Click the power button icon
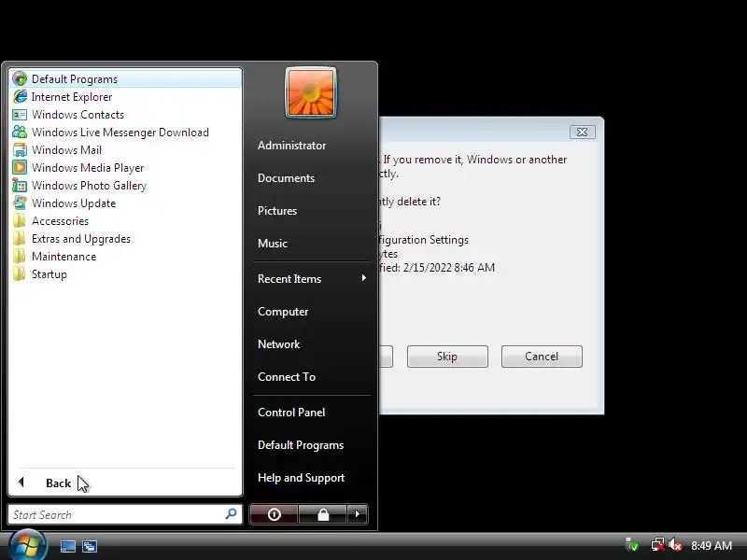 coord(274,514)
